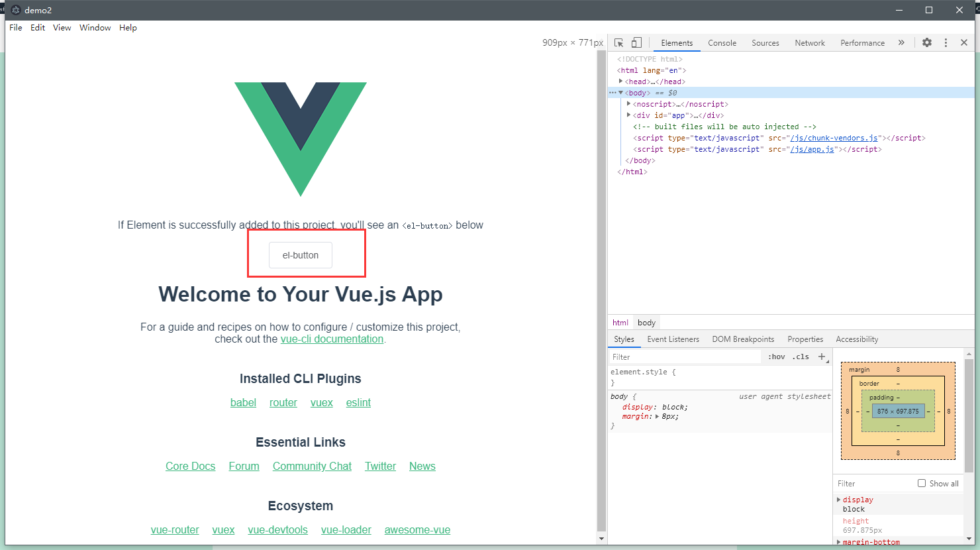Click the demo2 app icon in title bar
Viewport: 980px width, 550px height.
[x=16, y=10]
